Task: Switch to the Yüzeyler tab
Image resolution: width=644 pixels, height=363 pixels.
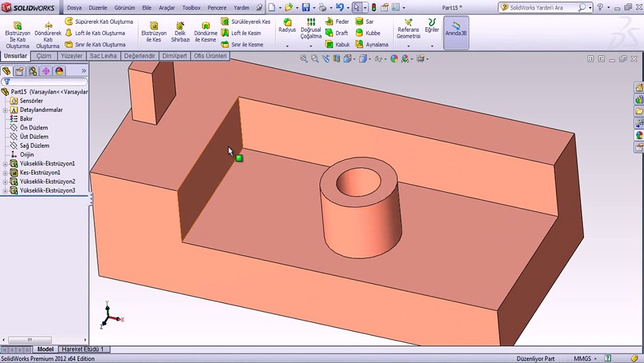Action: click(72, 56)
